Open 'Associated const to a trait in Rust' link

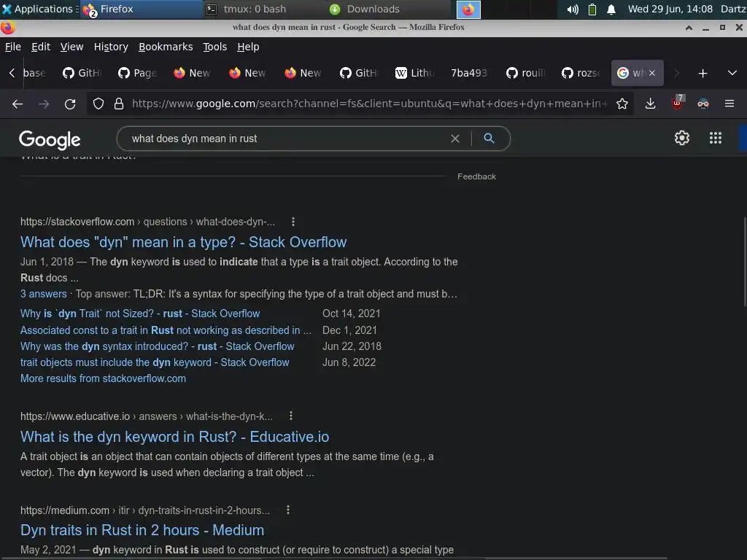point(166,330)
